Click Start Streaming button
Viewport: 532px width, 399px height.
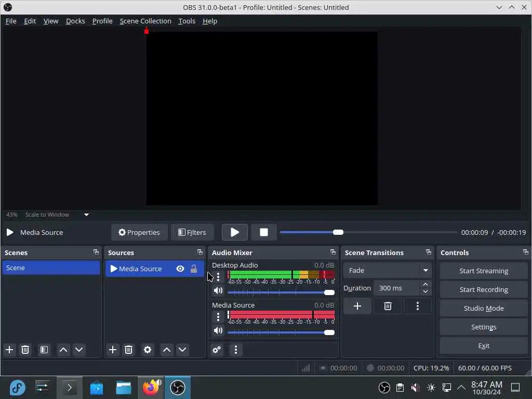pos(484,271)
